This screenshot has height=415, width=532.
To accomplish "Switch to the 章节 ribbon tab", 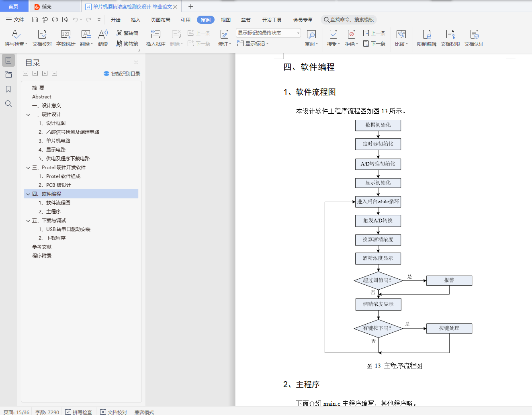I will 246,20.
